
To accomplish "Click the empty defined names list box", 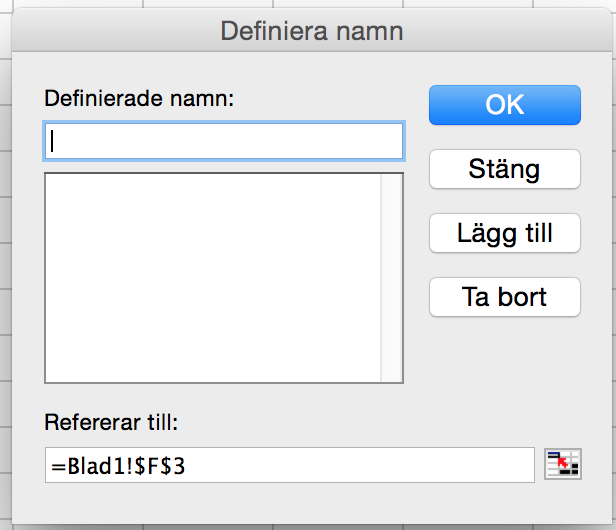I will tap(213, 278).
